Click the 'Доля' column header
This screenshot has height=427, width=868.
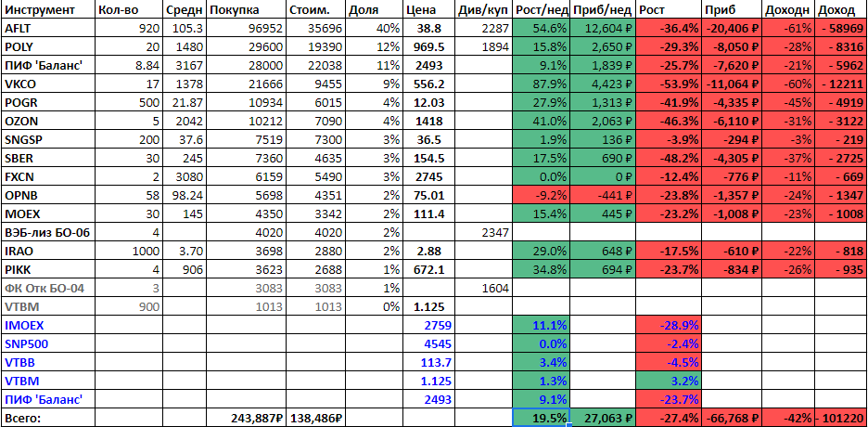(375, 9)
